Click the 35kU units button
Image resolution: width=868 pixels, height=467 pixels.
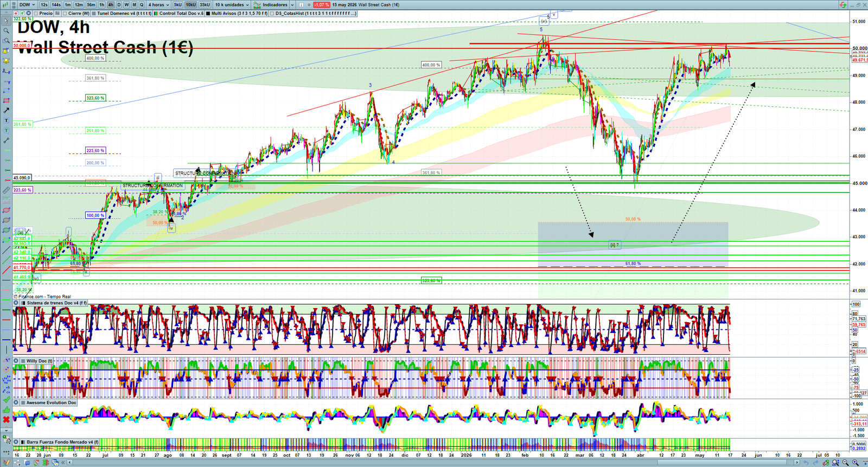tap(205, 5)
